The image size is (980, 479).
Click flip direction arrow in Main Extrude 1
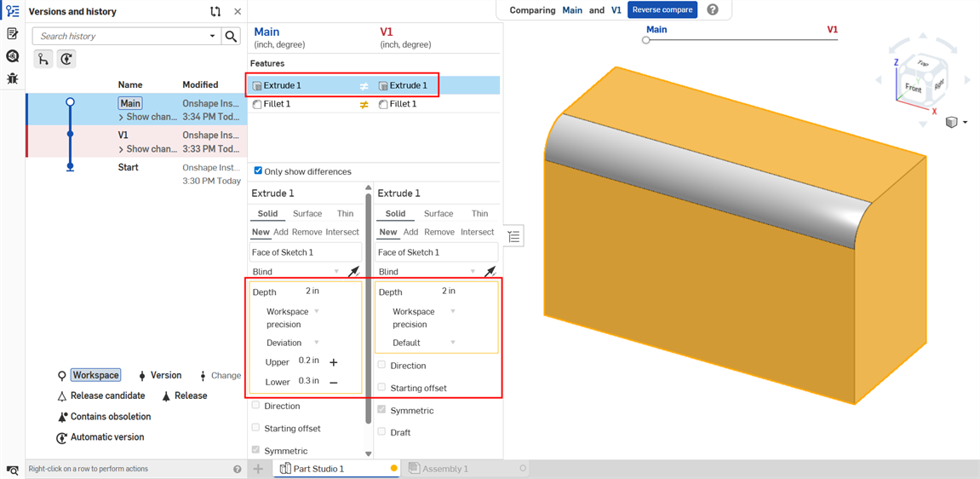(353, 272)
